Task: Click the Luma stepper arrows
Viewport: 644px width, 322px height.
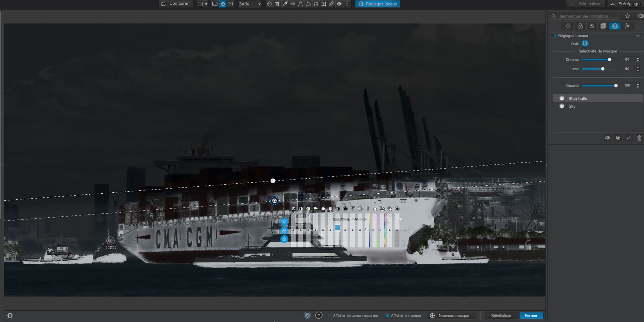Action: click(x=638, y=69)
